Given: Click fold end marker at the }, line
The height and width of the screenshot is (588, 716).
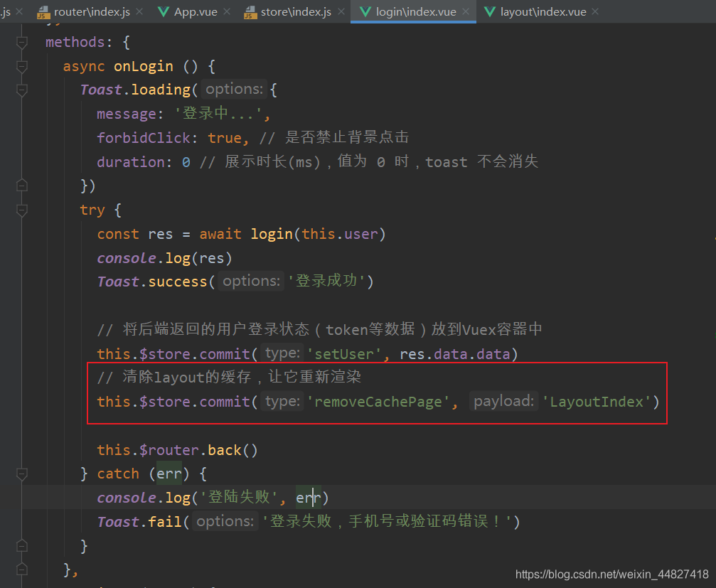Looking at the screenshot, I should click(21, 570).
